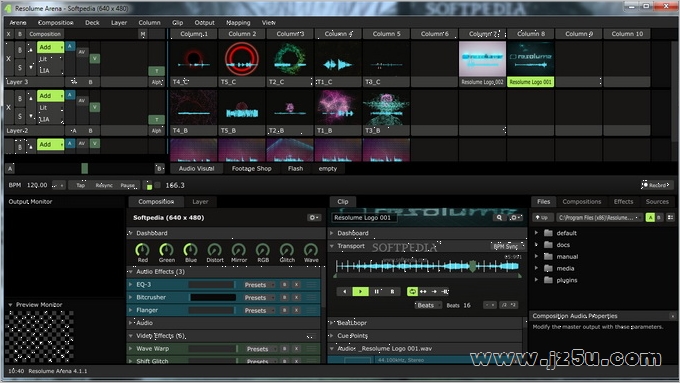Viewport: 680px width, 383px height.
Task: Collapse the Audio Effects (3) section
Action: click(x=131, y=272)
